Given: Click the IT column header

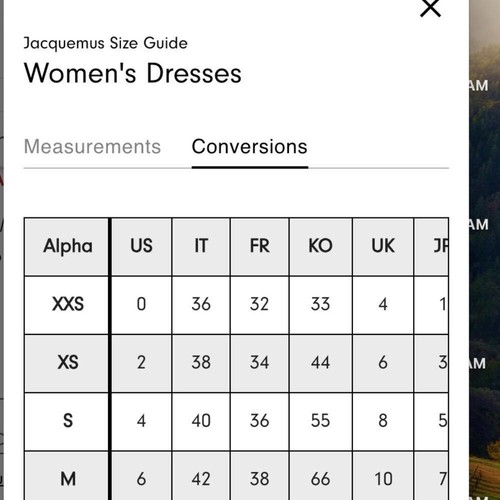Looking at the screenshot, I should [201, 247].
